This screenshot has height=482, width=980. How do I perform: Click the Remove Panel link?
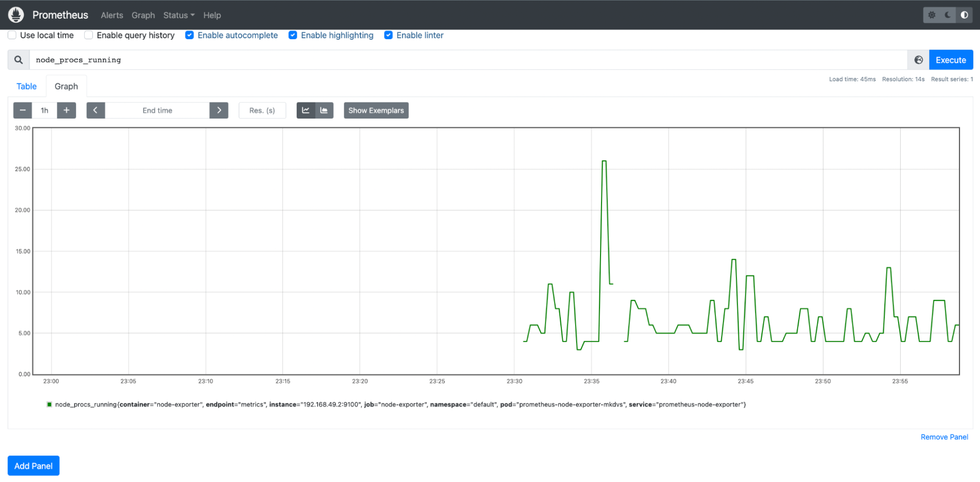(x=944, y=436)
